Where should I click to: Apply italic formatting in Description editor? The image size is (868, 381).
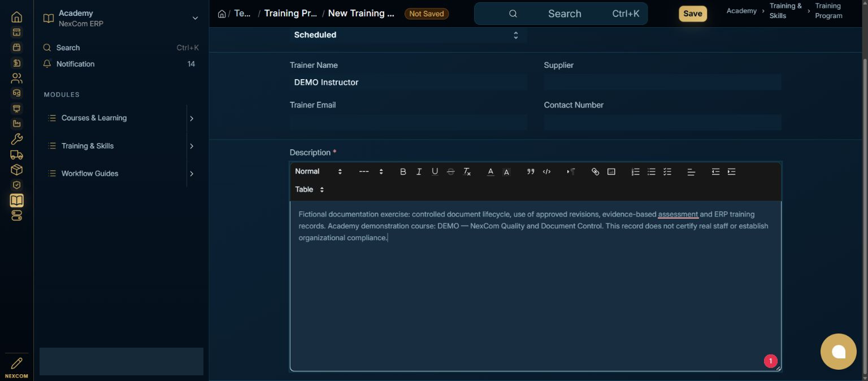click(419, 172)
